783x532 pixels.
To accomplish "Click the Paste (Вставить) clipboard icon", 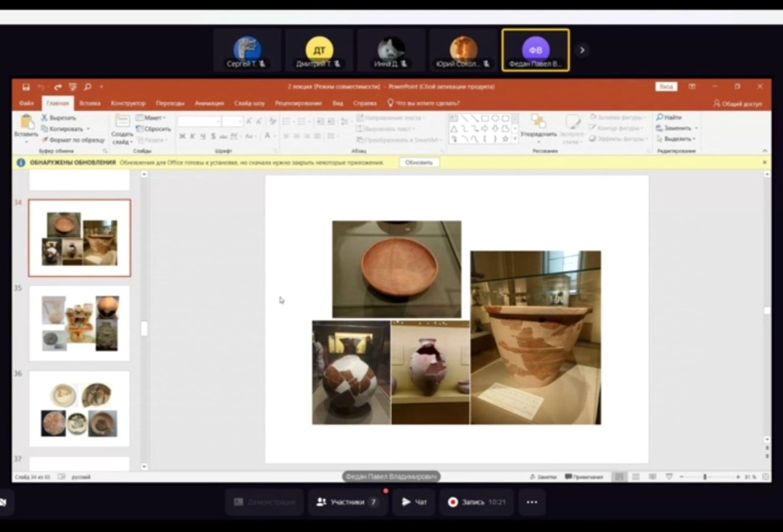I will pos(26,125).
